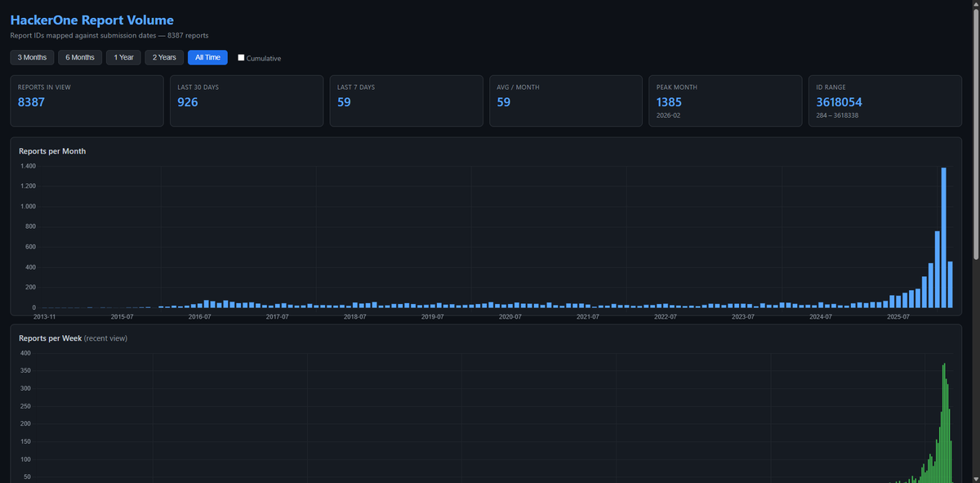Click the Reports in View value 8387
980x483 pixels.
[31, 102]
